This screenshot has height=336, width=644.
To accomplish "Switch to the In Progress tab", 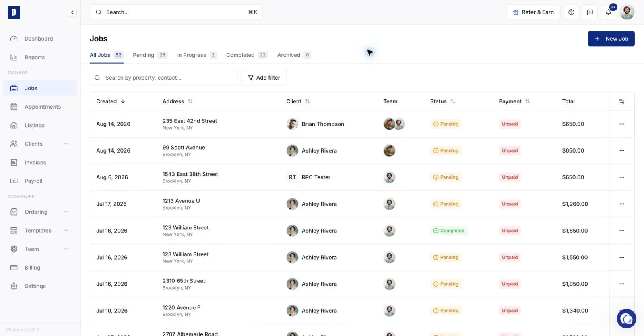I will click(197, 55).
